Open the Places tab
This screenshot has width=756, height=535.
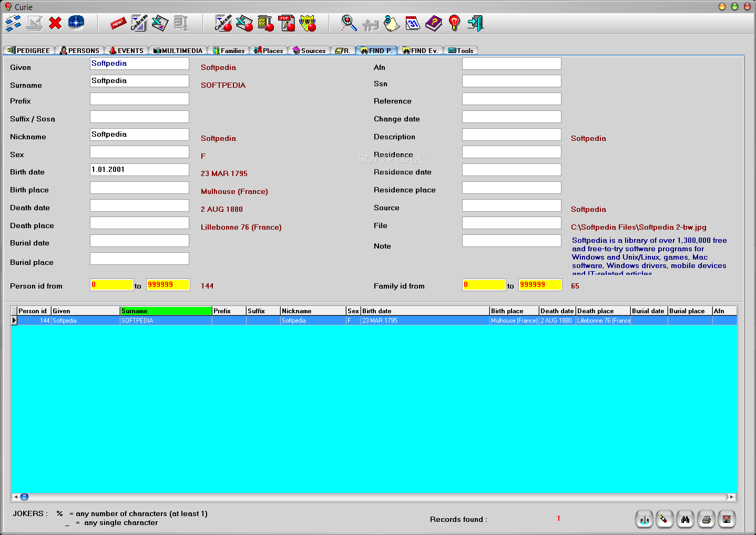coord(269,50)
